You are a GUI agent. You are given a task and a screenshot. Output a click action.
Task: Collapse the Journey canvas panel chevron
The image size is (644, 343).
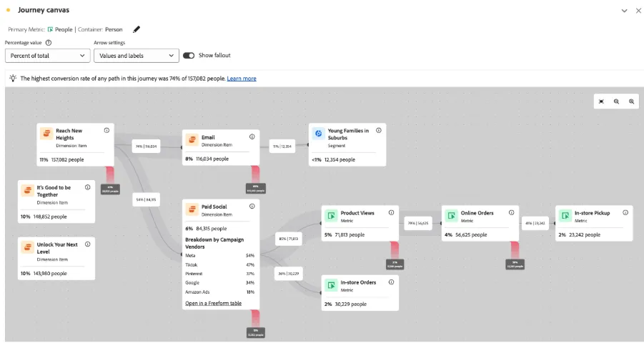624,11
